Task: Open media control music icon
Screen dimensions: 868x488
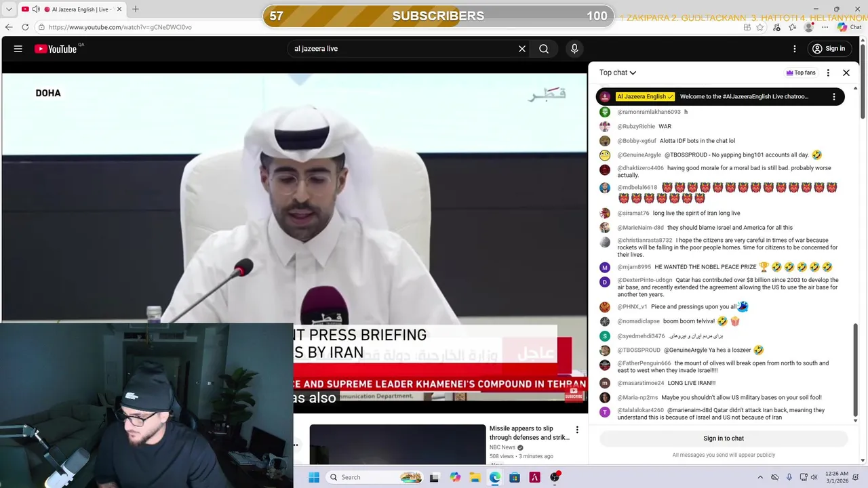Action: click(777, 27)
